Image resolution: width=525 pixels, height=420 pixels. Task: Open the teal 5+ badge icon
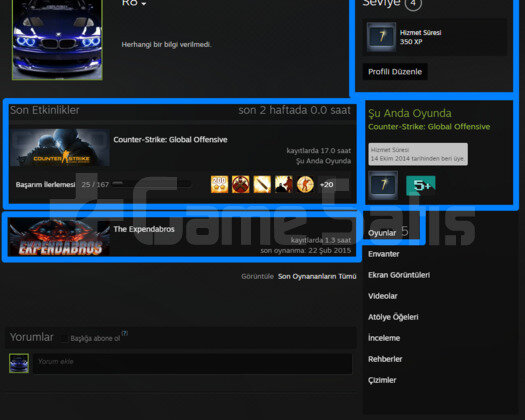[421, 185]
